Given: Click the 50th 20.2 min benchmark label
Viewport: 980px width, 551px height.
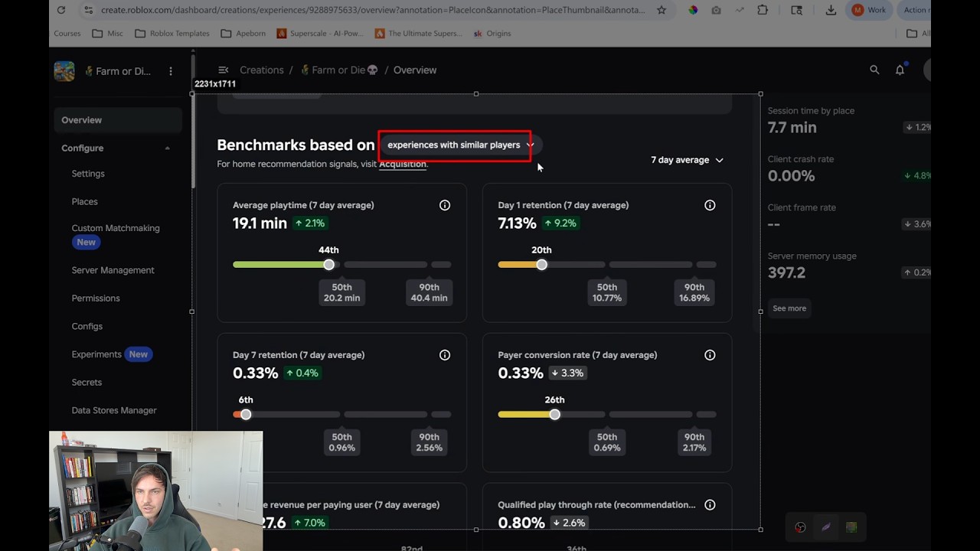Looking at the screenshot, I should pyautogui.click(x=342, y=292).
